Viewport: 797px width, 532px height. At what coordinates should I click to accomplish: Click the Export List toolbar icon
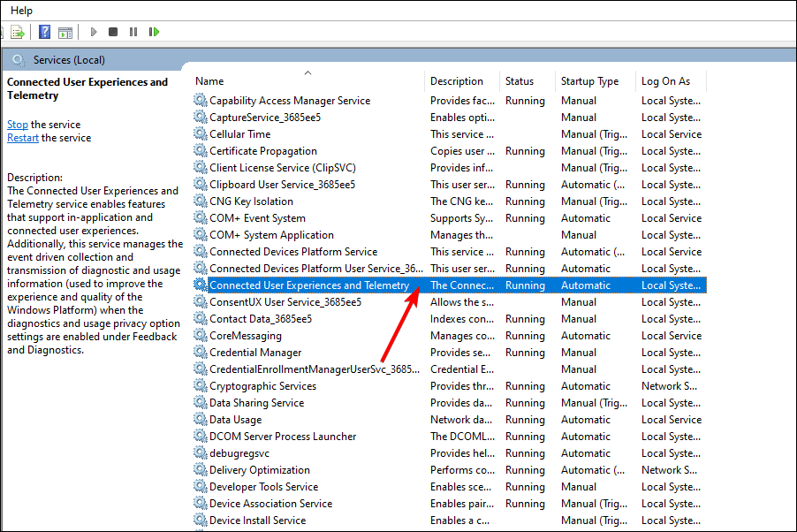pyautogui.click(x=18, y=32)
